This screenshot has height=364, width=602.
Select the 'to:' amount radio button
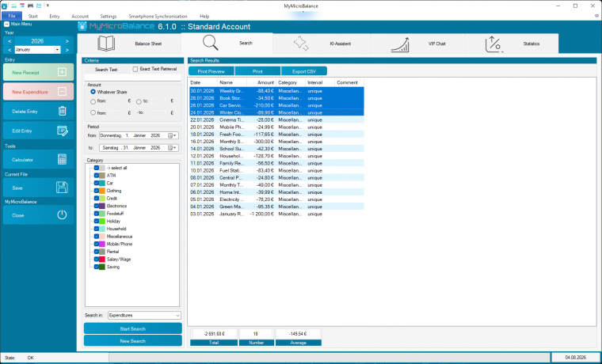139,102
